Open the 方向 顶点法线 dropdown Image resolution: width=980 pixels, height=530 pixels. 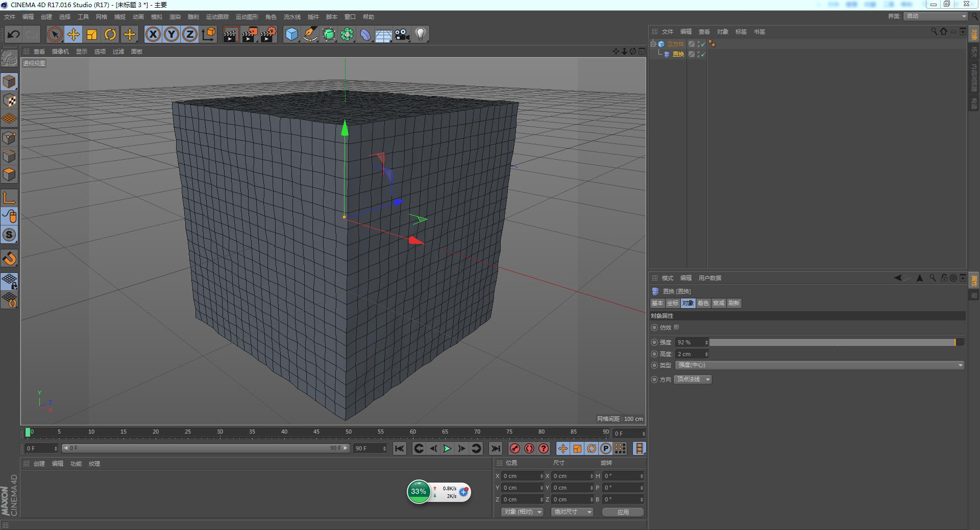[693, 379]
